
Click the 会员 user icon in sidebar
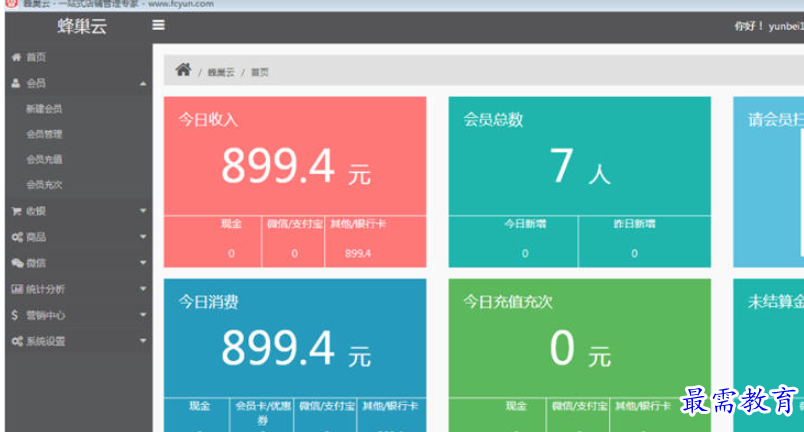(x=16, y=83)
